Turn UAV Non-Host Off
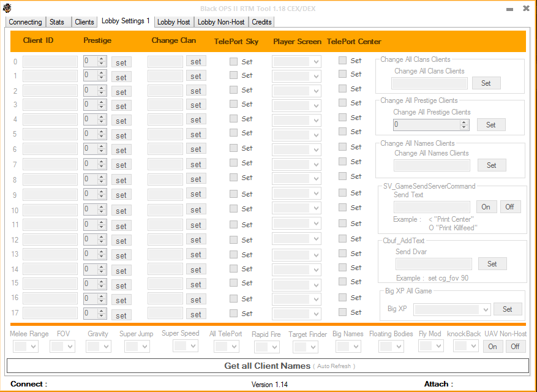 [x=515, y=347]
